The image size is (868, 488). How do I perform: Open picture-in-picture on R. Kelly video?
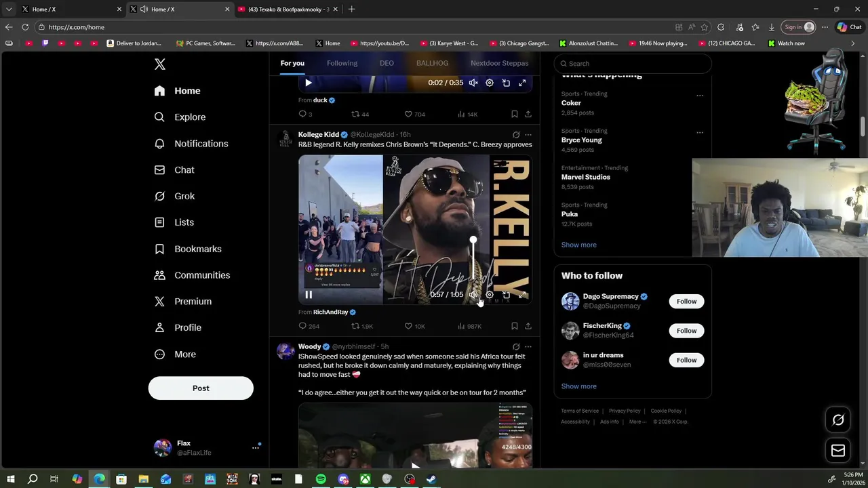click(506, 295)
